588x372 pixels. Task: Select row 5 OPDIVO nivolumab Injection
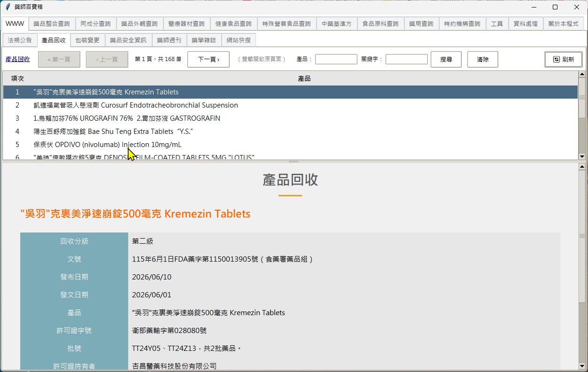[x=290, y=145]
